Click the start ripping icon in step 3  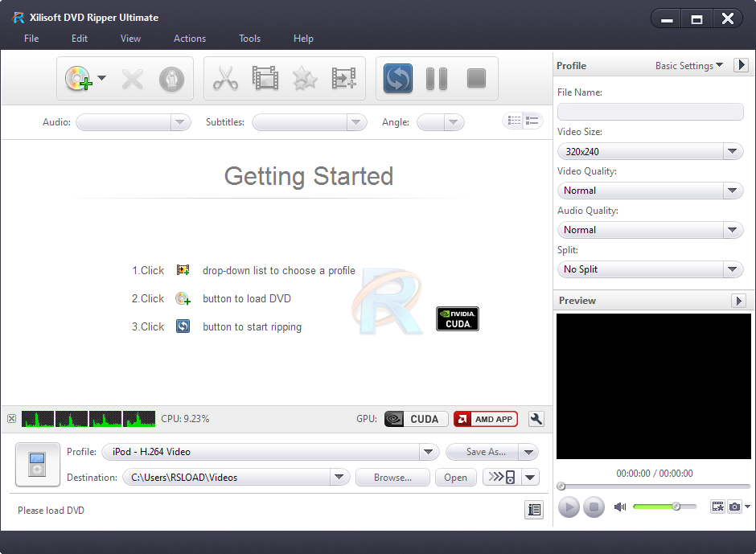183,326
